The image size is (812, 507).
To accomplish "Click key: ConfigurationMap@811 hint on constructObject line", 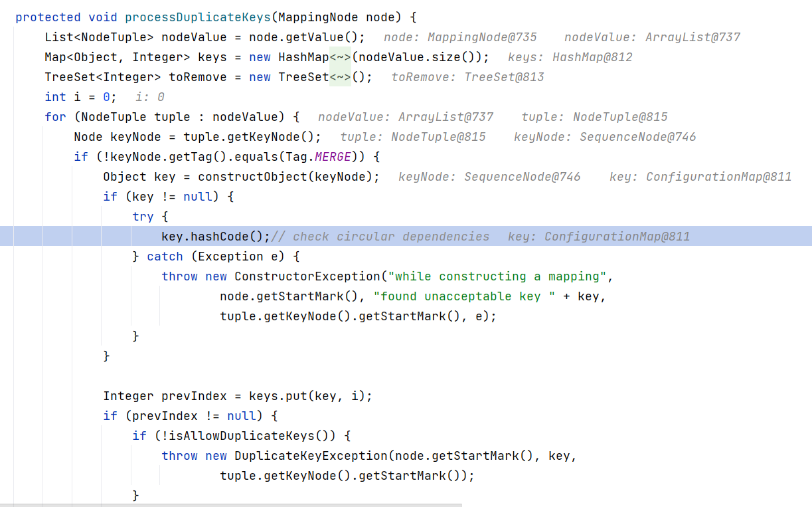I will [x=700, y=177].
